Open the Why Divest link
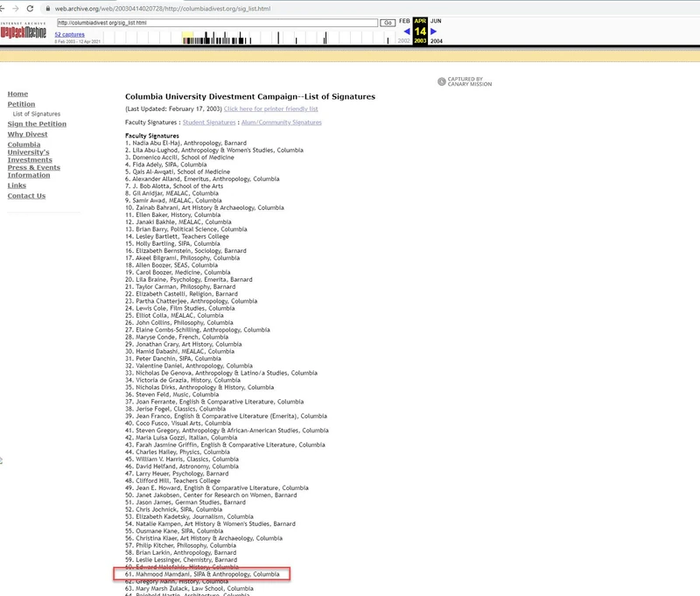Image resolution: width=700 pixels, height=596 pixels. click(x=28, y=134)
